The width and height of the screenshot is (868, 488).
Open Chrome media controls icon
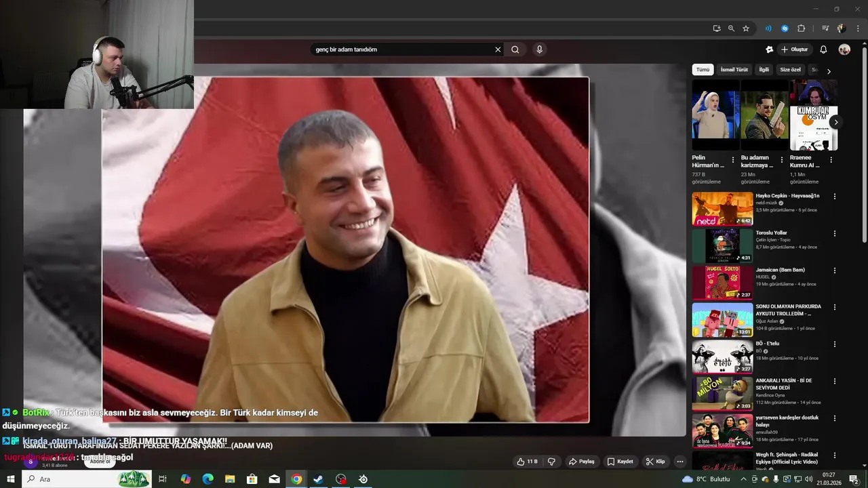click(x=825, y=28)
